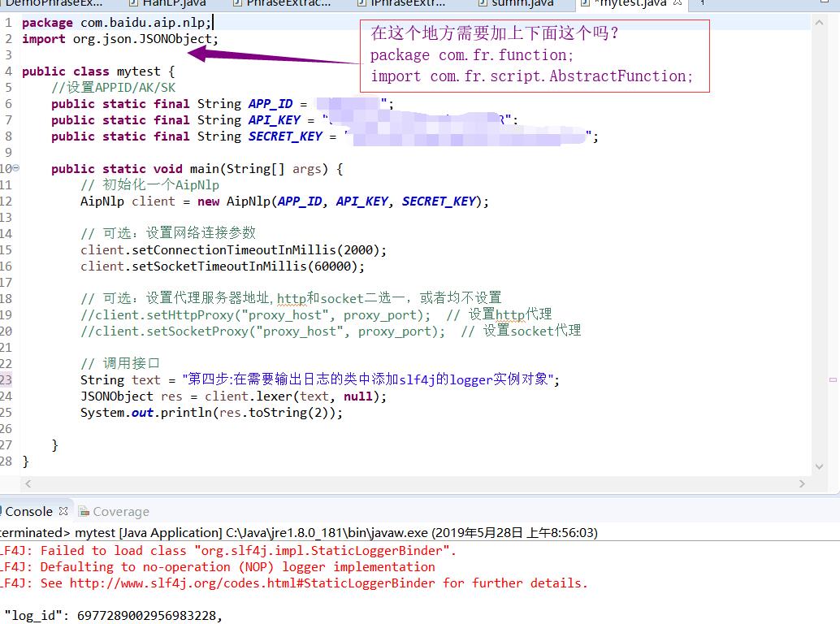This screenshot has width=840, height=624.
Task: Click 'System.out.println(res.toString(2));' line
Action: pos(211,413)
